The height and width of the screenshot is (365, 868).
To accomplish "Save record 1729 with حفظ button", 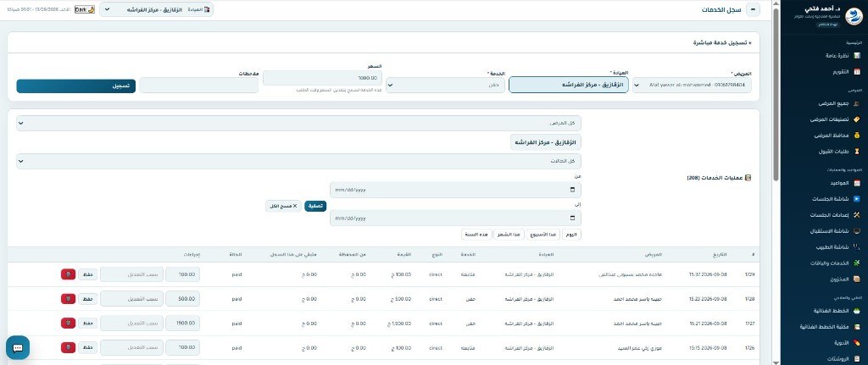I will point(87,274).
